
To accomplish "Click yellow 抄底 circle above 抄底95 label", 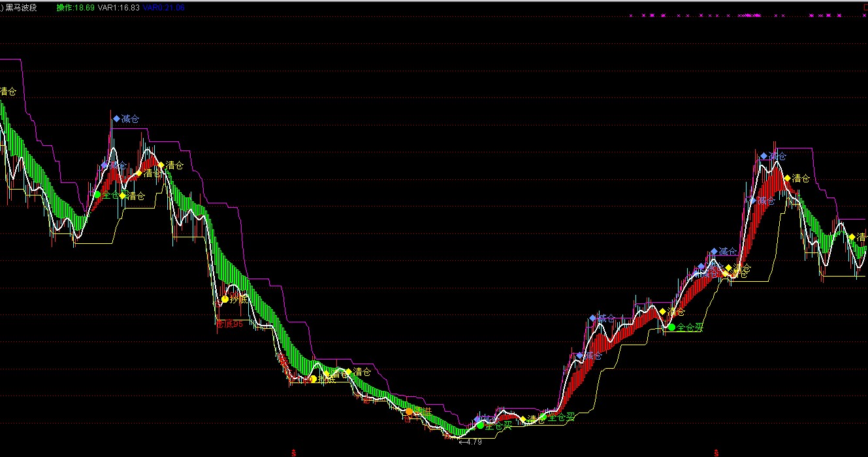I will pyautogui.click(x=225, y=299).
